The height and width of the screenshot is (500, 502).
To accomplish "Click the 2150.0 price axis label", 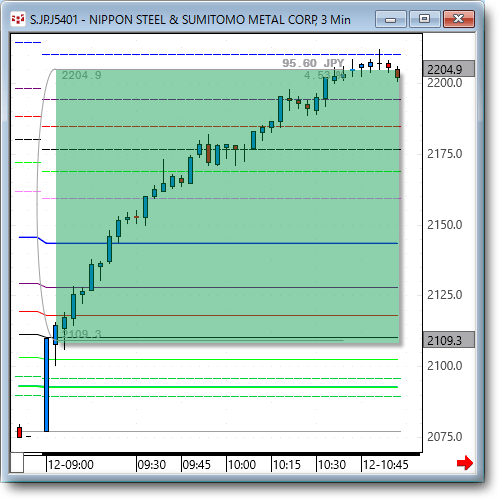I will coord(445,225).
